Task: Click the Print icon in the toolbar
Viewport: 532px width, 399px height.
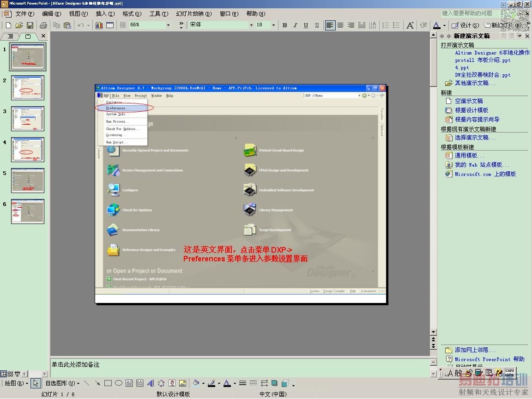Action: [x=43, y=25]
